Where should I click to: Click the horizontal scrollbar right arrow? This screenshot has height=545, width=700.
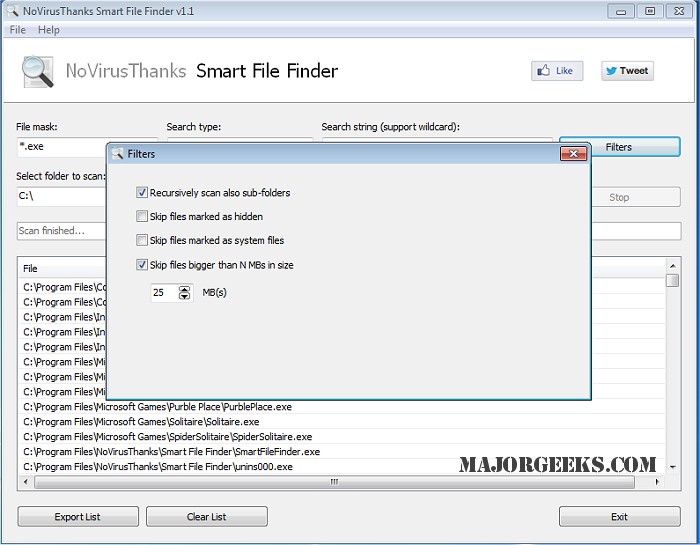click(657, 482)
